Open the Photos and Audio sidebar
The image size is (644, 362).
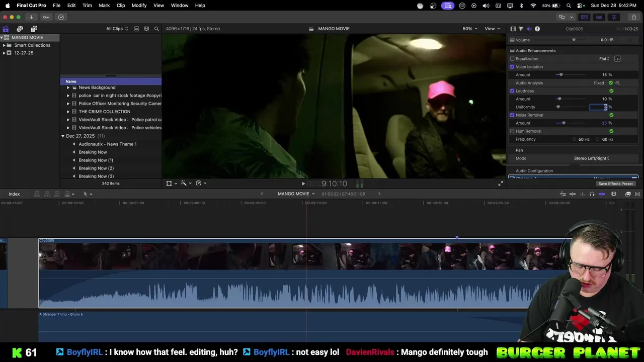tap(20, 29)
